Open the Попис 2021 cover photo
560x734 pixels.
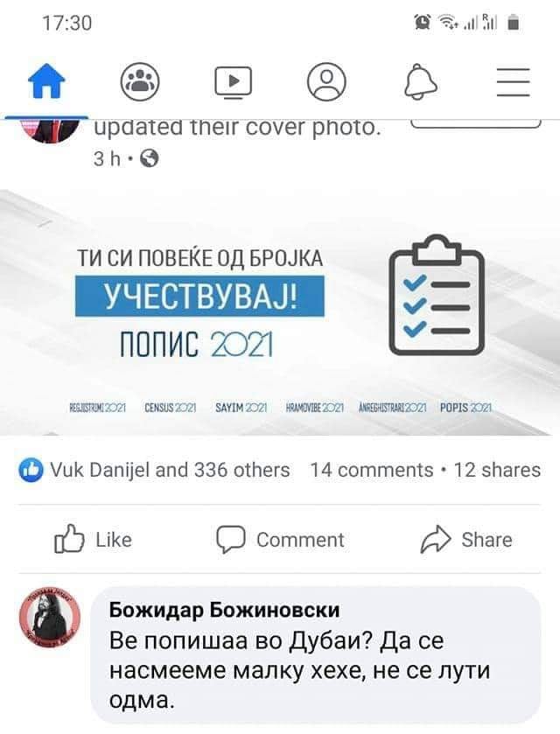280,311
